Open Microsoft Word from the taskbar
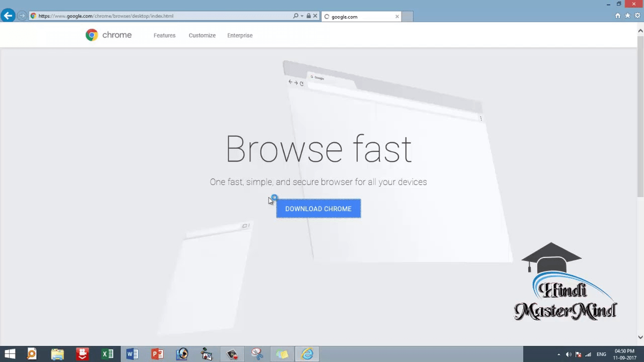The width and height of the screenshot is (644, 362). click(132, 353)
